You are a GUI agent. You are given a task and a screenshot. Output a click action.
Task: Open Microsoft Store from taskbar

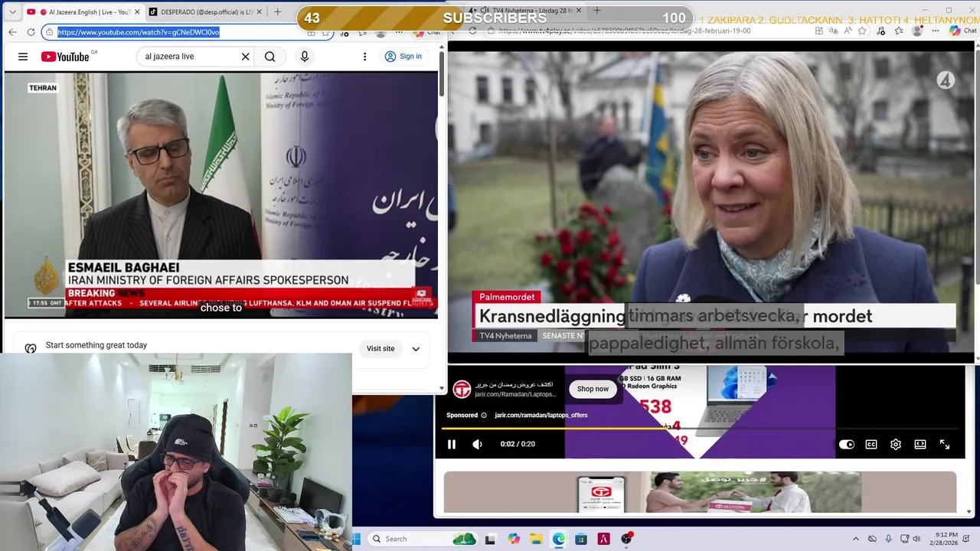581,539
